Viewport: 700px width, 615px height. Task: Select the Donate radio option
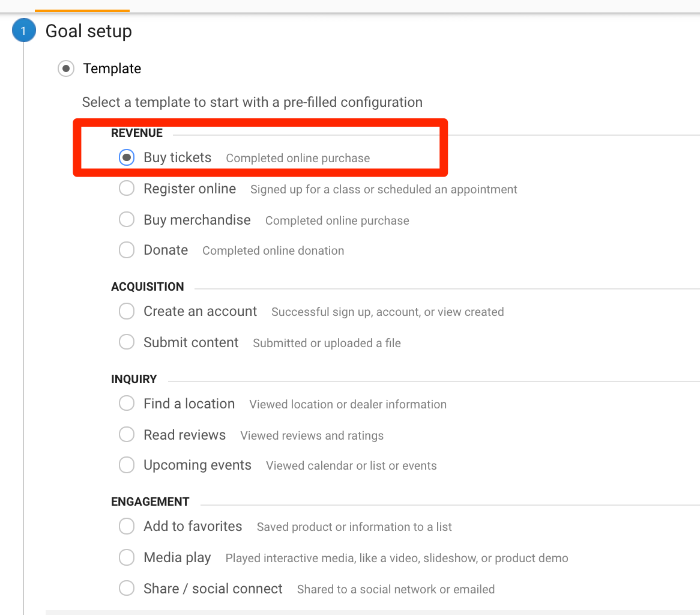coord(127,250)
